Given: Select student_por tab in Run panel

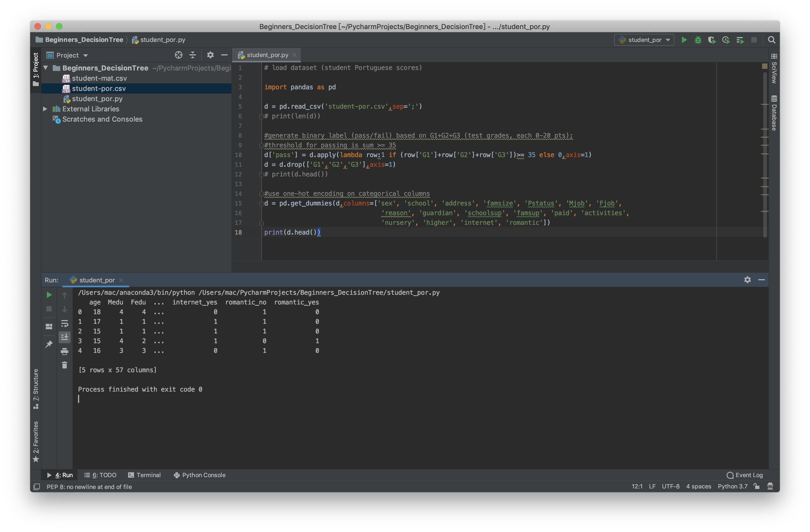Looking at the screenshot, I should pos(97,280).
